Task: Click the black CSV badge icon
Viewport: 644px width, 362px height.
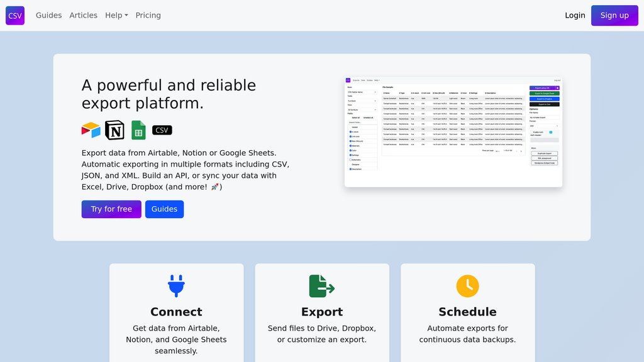Action: point(162,130)
